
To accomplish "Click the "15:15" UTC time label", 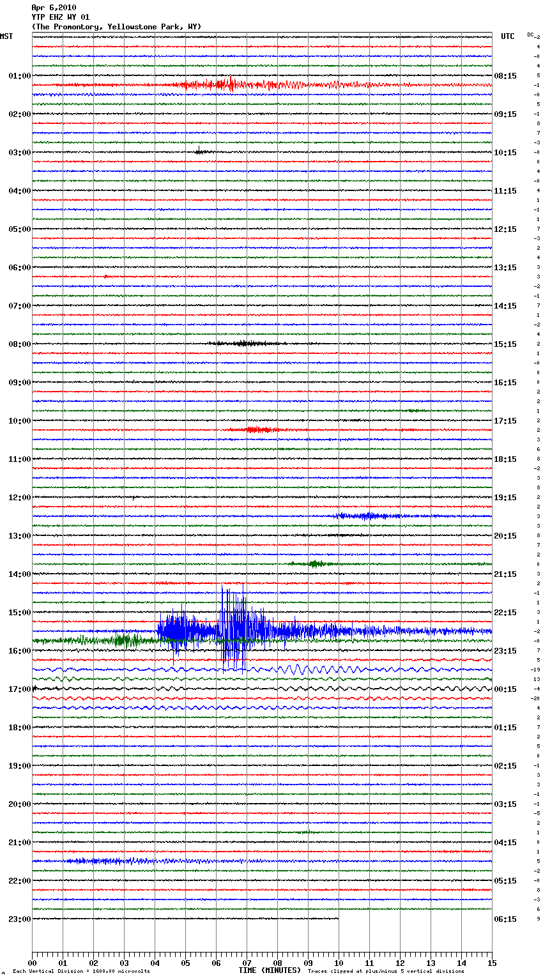I will tap(505, 344).
